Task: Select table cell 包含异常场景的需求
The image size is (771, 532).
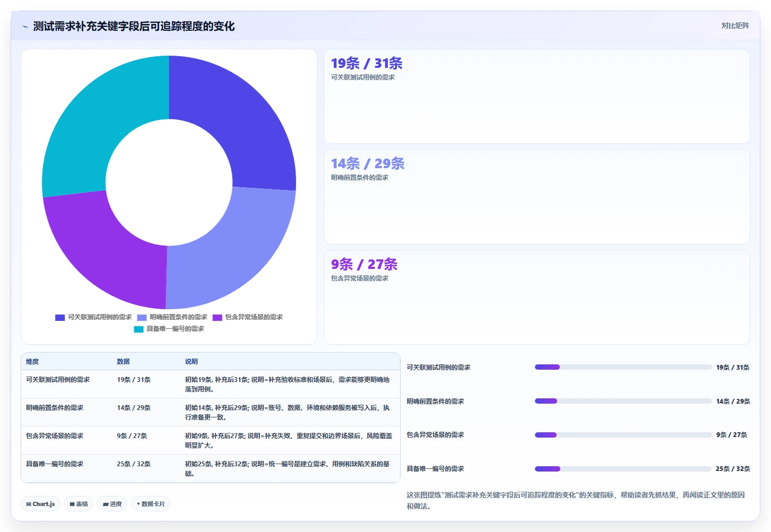Action: pos(55,436)
